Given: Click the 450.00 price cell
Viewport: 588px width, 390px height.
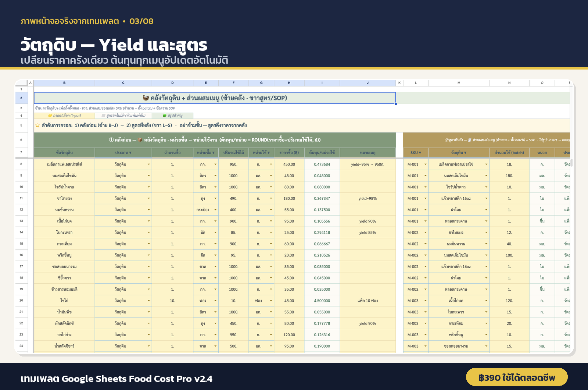Looking at the screenshot, I should pos(289,164).
